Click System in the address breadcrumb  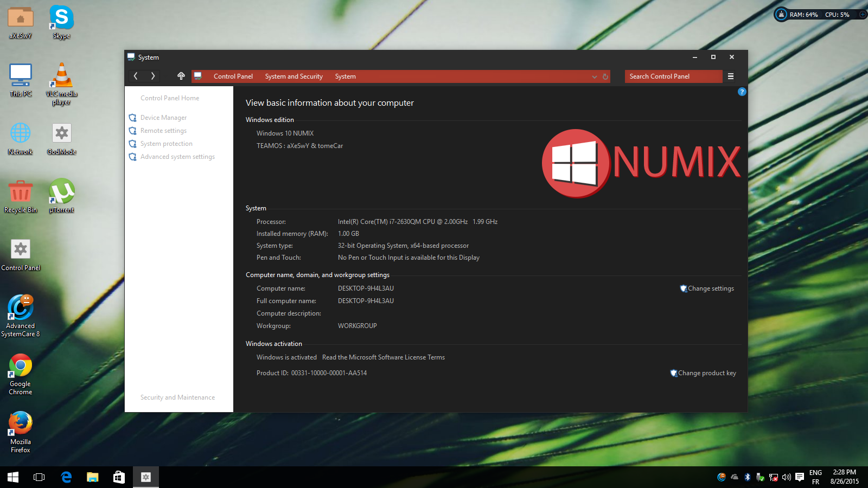tap(346, 76)
